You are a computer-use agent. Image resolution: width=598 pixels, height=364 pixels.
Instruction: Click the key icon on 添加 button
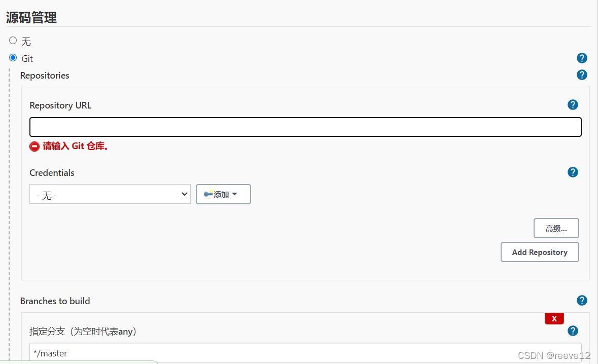click(x=208, y=194)
